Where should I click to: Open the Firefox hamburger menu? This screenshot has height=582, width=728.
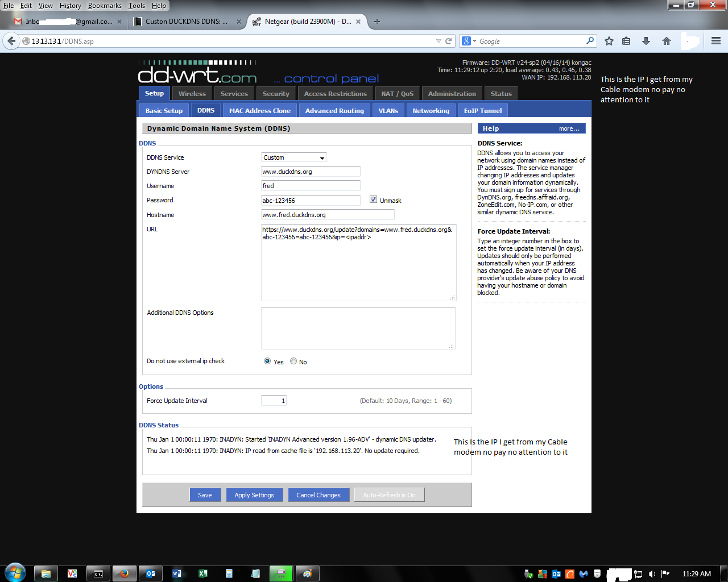point(716,41)
